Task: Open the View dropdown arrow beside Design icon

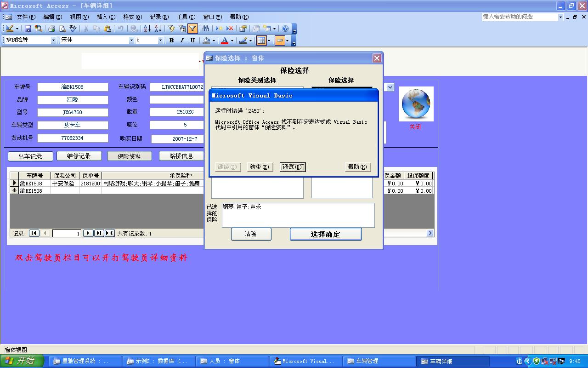Action: pos(17,29)
